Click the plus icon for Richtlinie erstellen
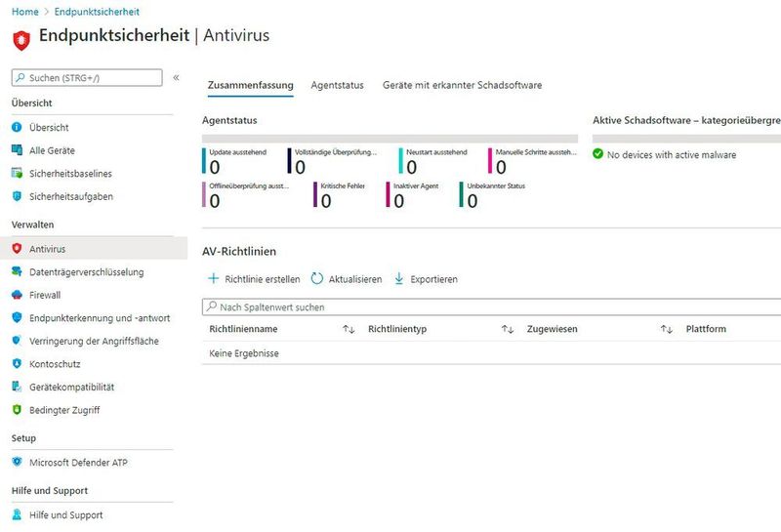 tap(213, 278)
